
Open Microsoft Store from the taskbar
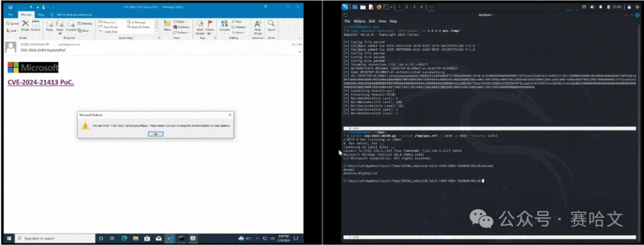[147, 238]
